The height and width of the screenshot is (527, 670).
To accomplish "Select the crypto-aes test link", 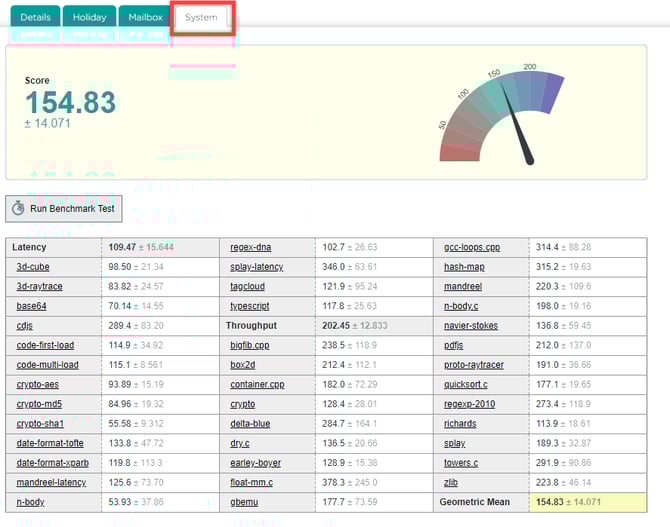I will point(39,384).
